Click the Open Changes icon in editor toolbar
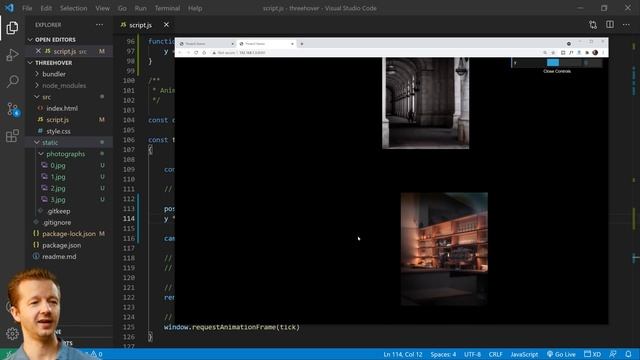The width and height of the screenshot is (640, 360). coord(593,25)
